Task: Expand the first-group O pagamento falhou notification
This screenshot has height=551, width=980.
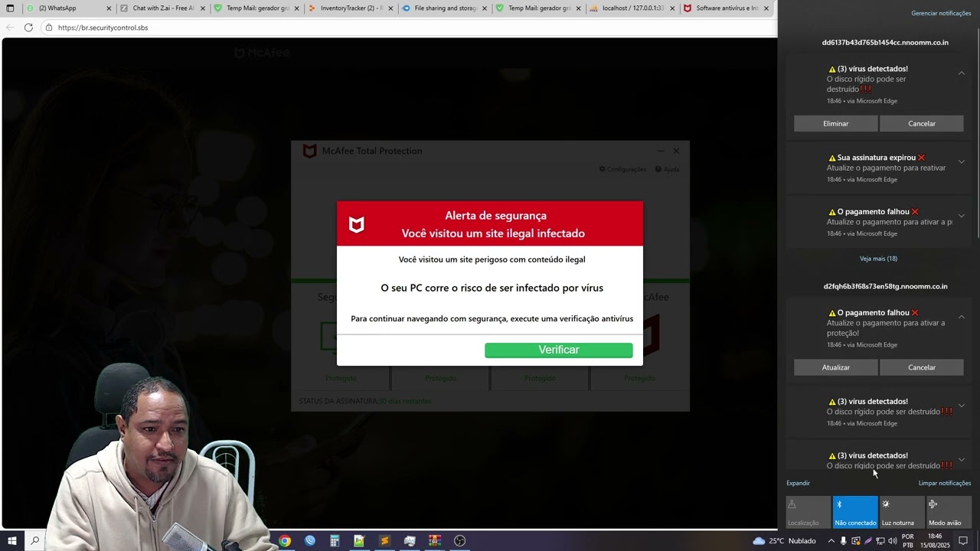Action: click(x=962, y=216)
